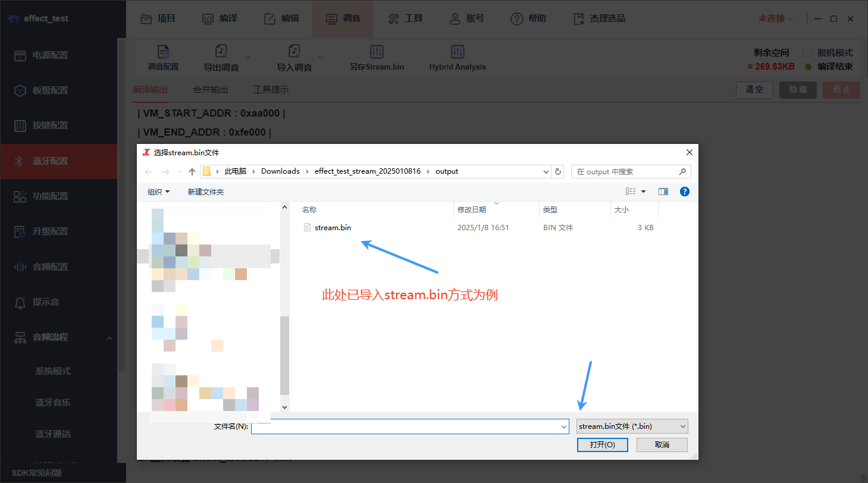The image size is (868, 483).
Task: Go back in file dialog navigation
Action: click(x=149, y=171)
